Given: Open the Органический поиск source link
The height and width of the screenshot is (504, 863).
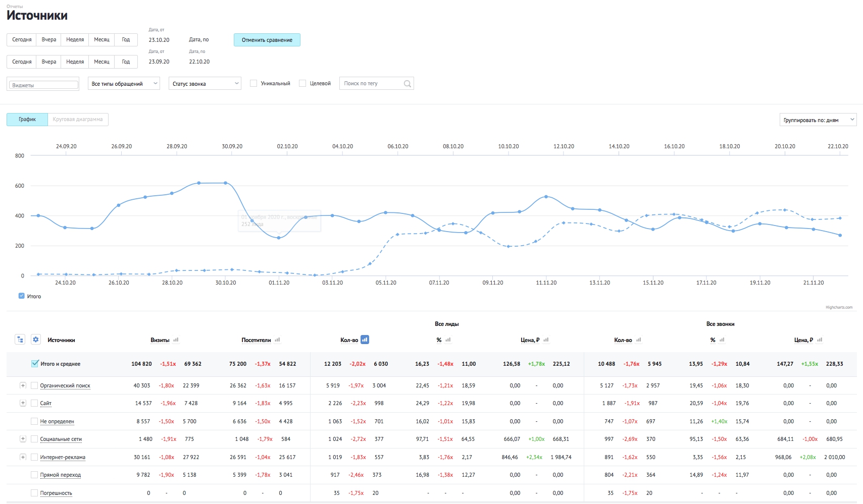Looking at the screenshot, I should point(65,385).
